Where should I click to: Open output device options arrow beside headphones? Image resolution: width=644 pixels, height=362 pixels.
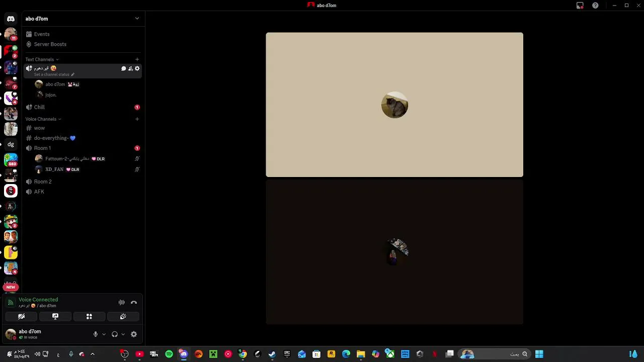point(123,334)
